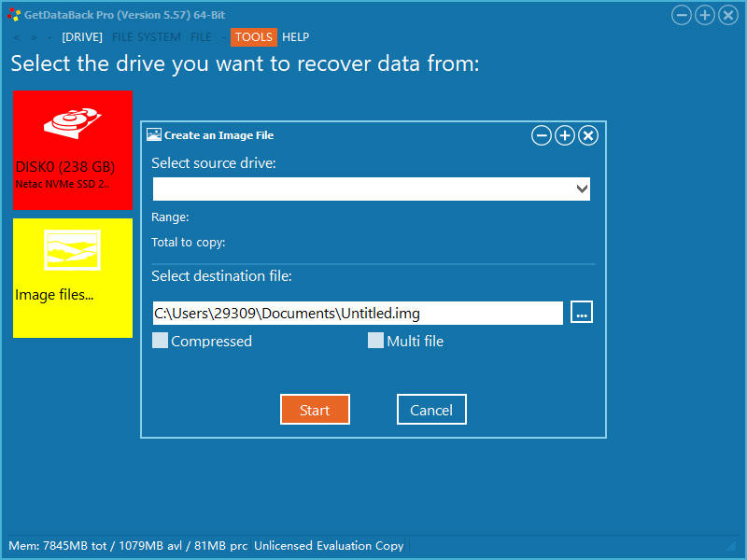The width and height of the screenshot is (747, 560).
Task: Open the HELP menu
Action: [x=296, y=37]
